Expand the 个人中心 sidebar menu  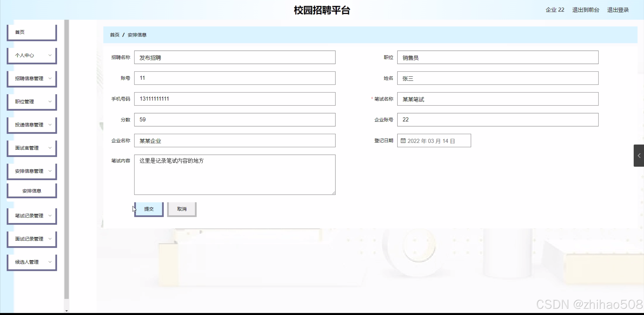pyautogui.click(x=32, y=55)
